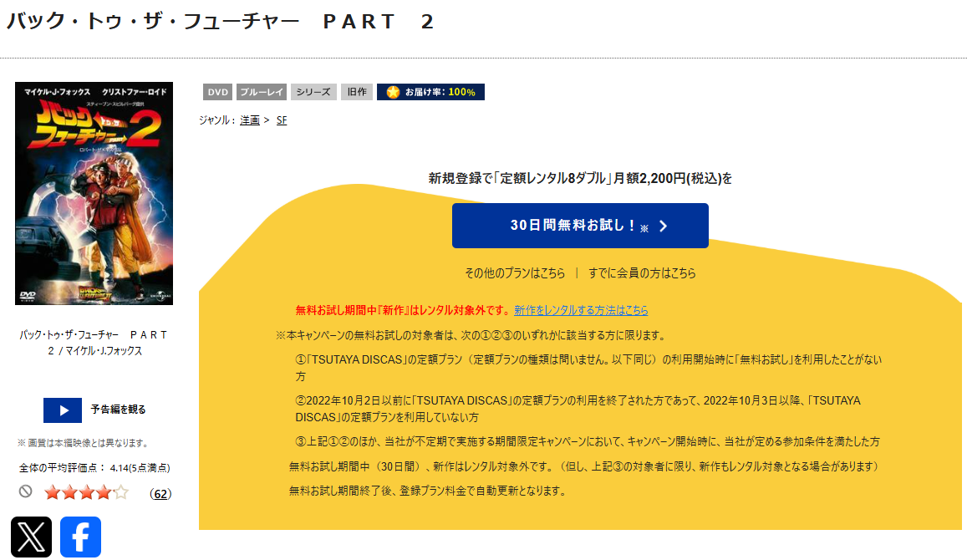Share this page on Facebook

click(80, 537)
